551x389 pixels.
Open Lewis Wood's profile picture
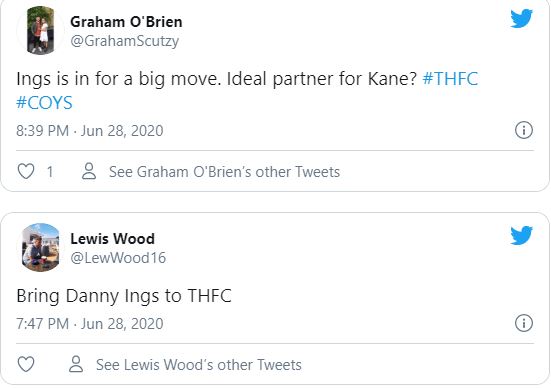(40, 248)
